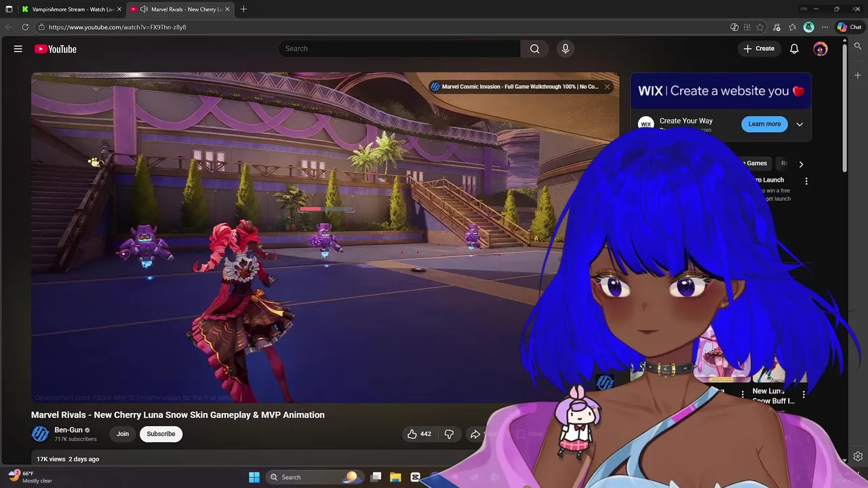Open Edge sidebar search icon

point(858,46)
